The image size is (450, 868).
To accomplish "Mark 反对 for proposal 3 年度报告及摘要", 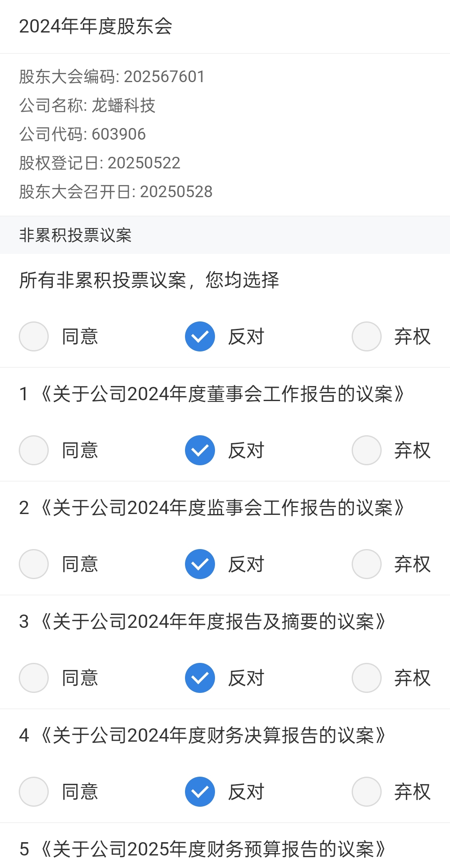I will (x=200, y=678).
